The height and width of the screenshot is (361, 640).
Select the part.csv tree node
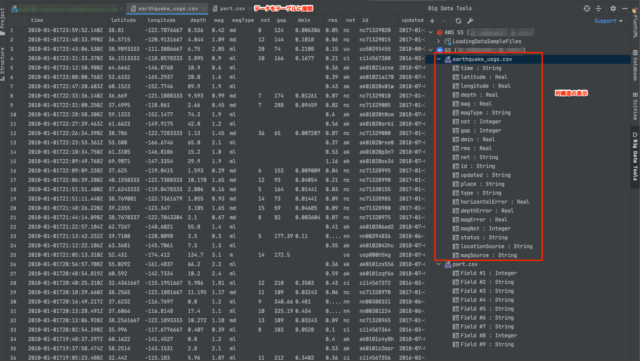point(465,264)
